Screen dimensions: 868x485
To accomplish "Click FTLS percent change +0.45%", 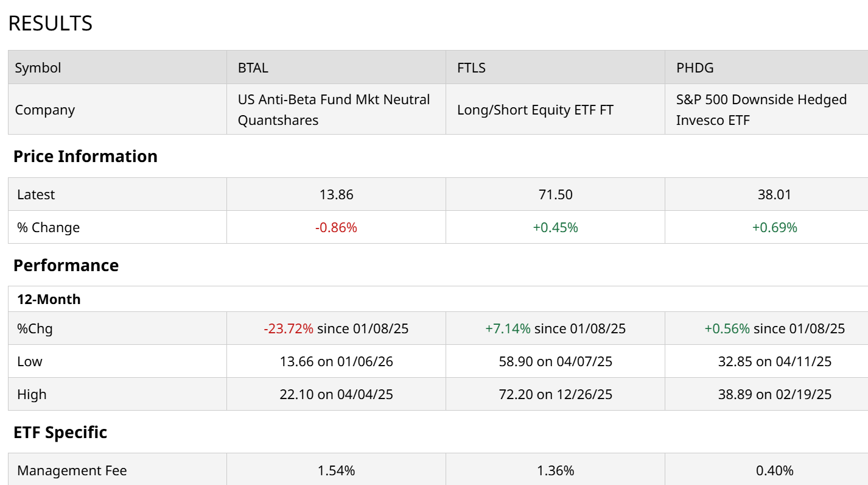I will pyautogui.click(x=555, y=228).
